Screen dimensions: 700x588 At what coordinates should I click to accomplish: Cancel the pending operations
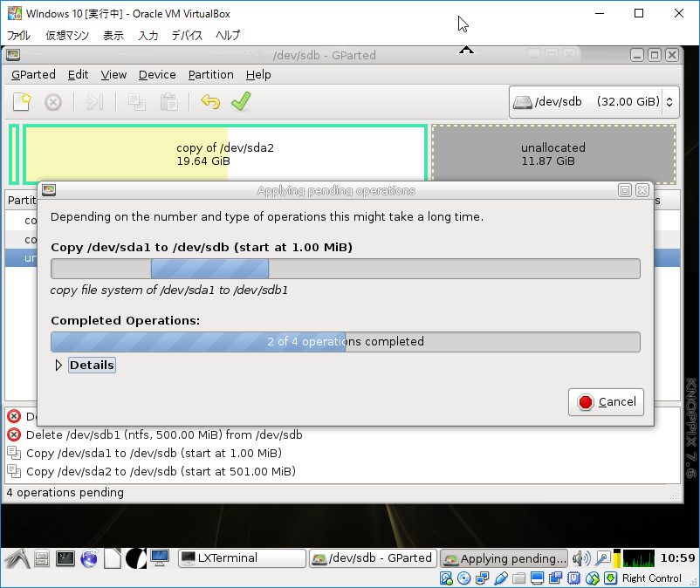607,402
